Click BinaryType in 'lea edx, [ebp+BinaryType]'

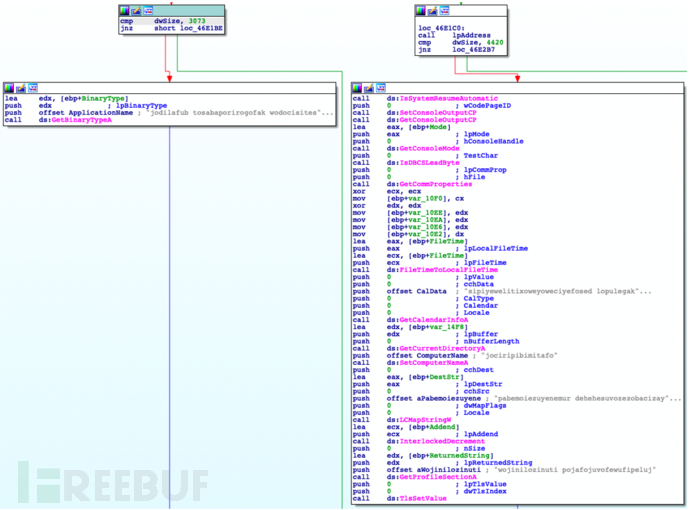click(x=104, y=99)
